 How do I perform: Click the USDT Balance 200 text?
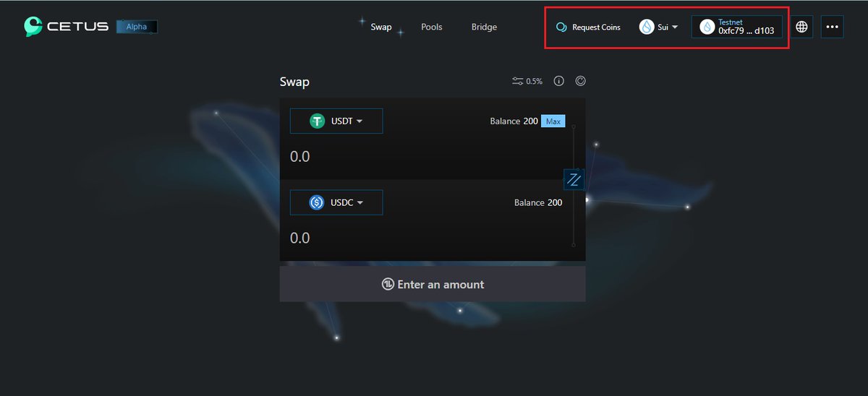(x=514, y=121)
